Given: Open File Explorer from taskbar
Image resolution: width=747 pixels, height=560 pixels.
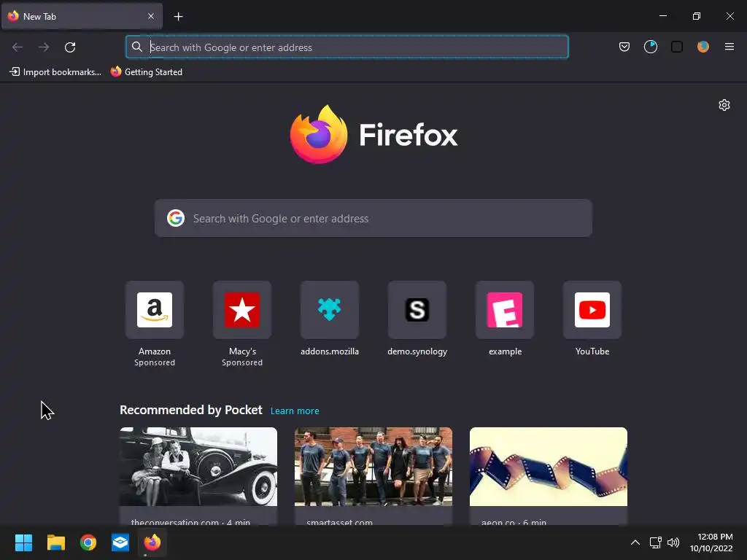Looking at the screenshot, I should pyautogui.click(x=55, y=542).
